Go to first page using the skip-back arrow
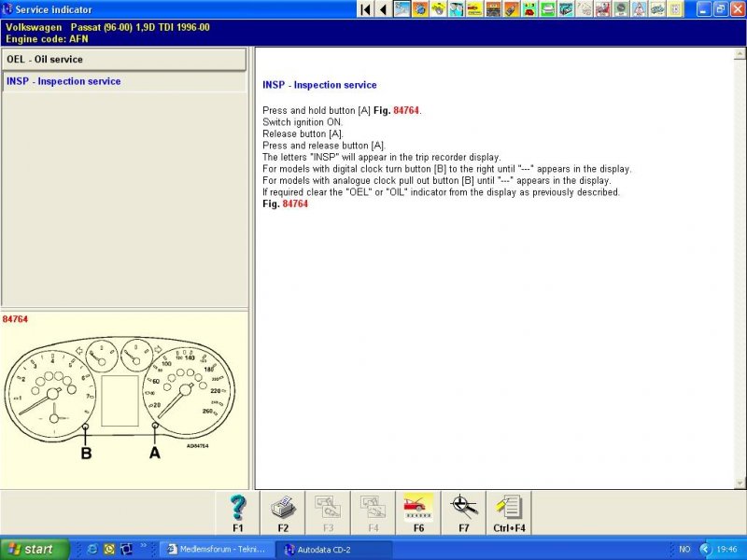The width and height of the screenshot is (747, 560). click(x=365, y=9)
